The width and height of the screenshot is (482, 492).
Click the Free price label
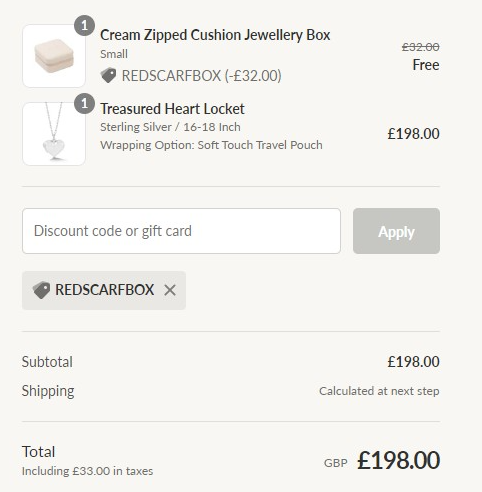[x=426, y=65]
